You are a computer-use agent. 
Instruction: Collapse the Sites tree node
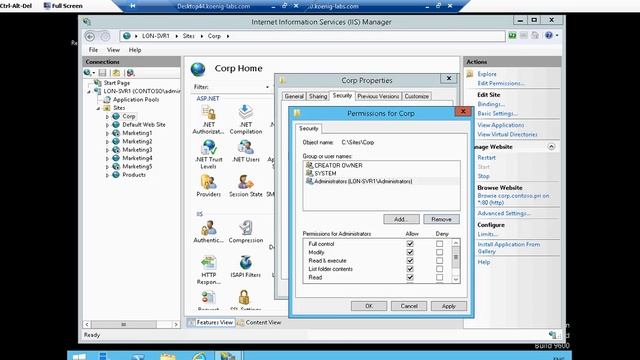[98, 108]
